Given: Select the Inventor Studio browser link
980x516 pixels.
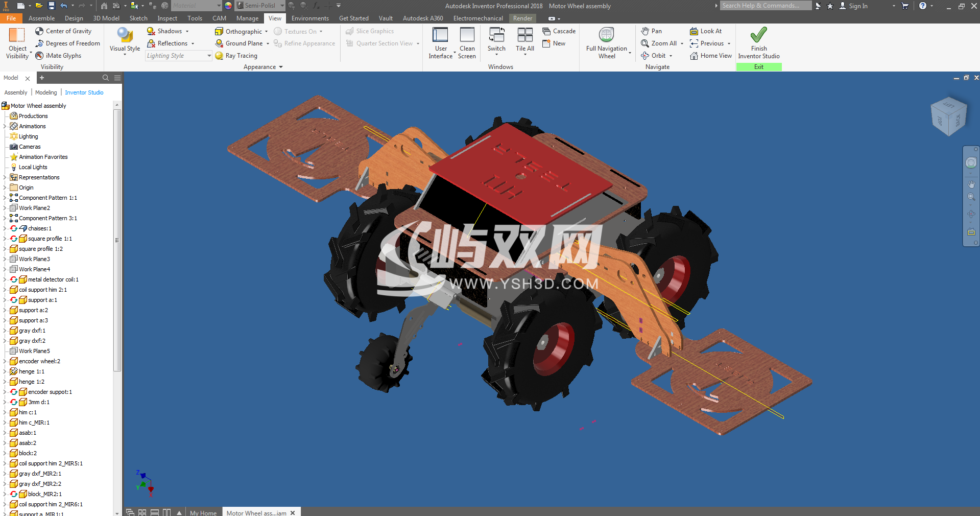Looking at the screenshot, I should tap(84, 92).
